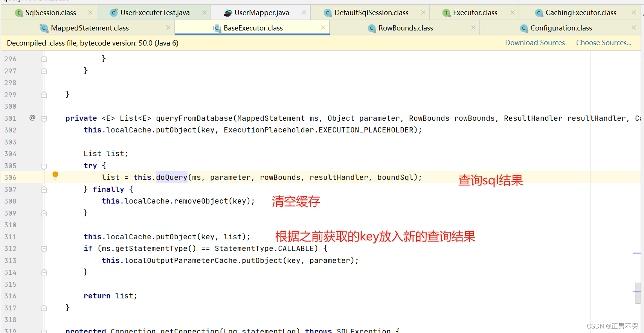Collapse the try block fold on line 305
Viewport: 644px width, 333px height.
tap(44, 166)
